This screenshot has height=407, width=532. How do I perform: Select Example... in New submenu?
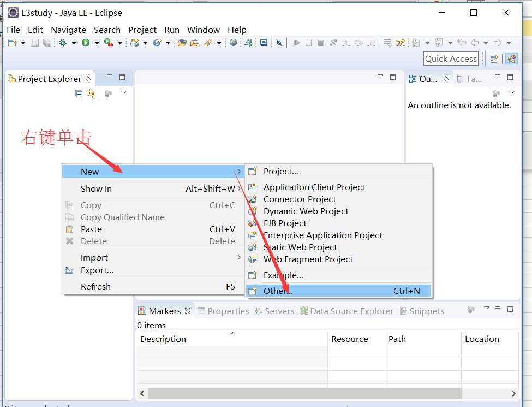(339, 275)
